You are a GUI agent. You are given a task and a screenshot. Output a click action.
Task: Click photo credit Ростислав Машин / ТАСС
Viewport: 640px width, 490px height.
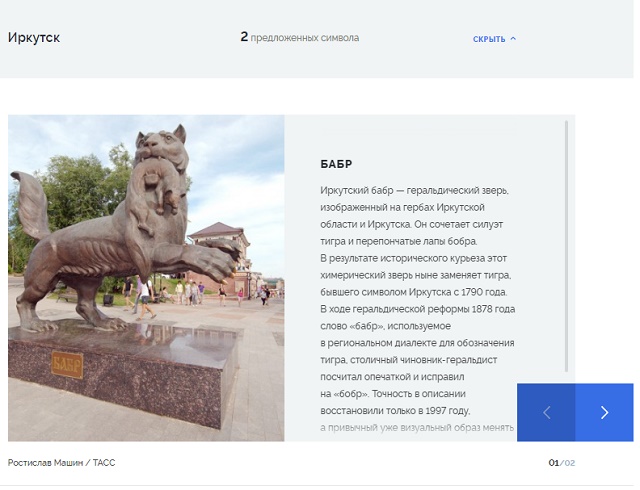point(62,463)
